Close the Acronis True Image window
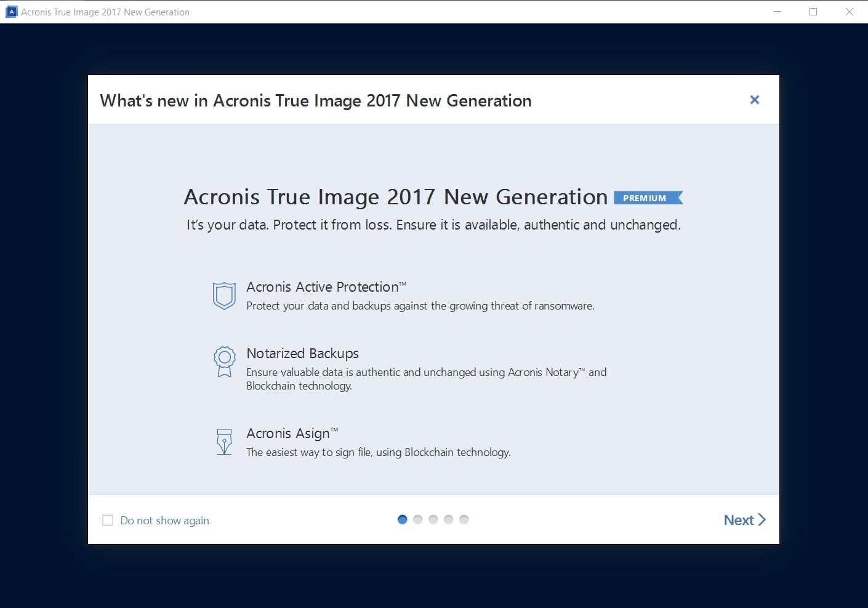 [x=850, y=12]
